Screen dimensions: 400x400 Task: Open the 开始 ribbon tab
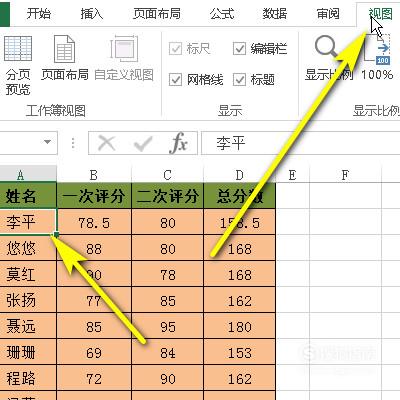pyautogui.click(x=39, y=14)
